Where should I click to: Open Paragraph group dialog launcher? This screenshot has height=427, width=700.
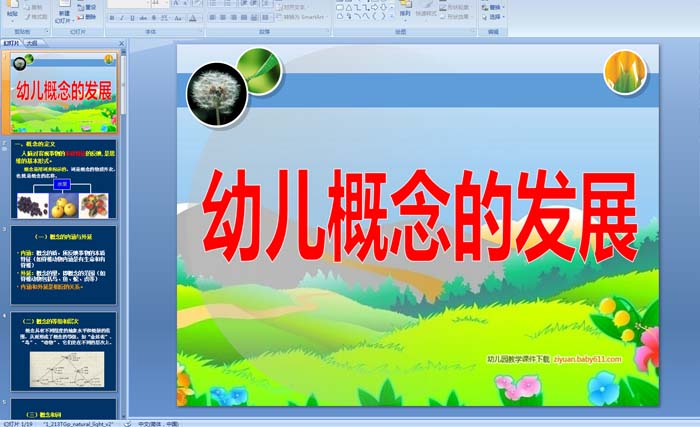[x=329, y=31]
